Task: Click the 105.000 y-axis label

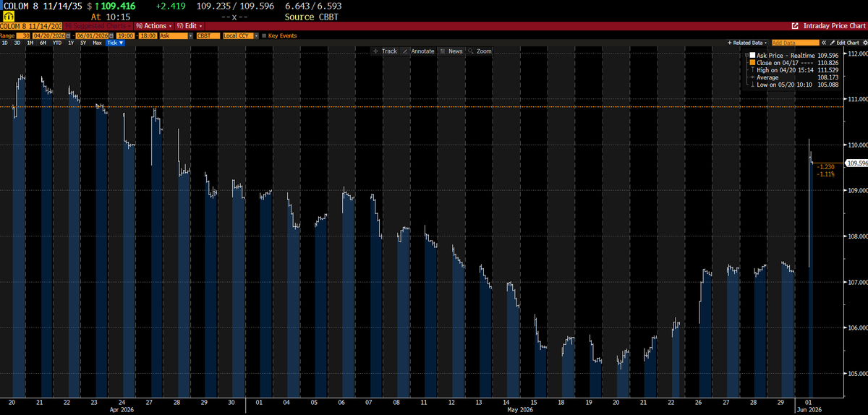Action: click(856, 373)
